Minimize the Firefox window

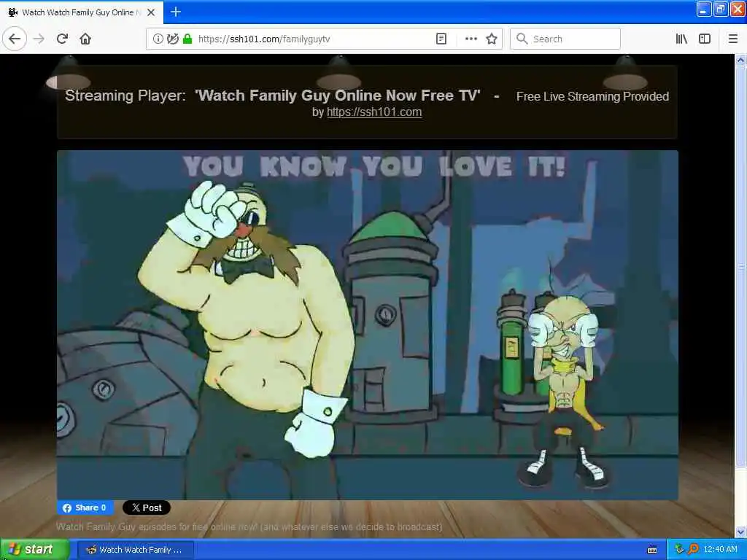[704, 9]
